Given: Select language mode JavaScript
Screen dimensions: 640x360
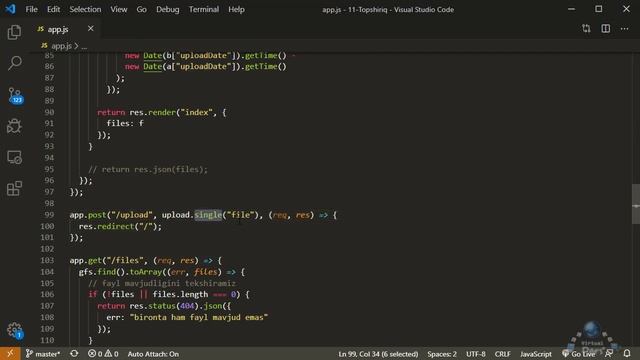Looking at the screenshot, I should tap(536, 354).
